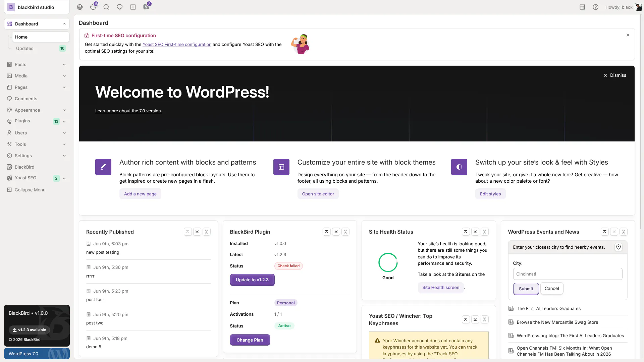
Task: Dismiss the Welcome to WordPress panel
Action: point(615,75)
